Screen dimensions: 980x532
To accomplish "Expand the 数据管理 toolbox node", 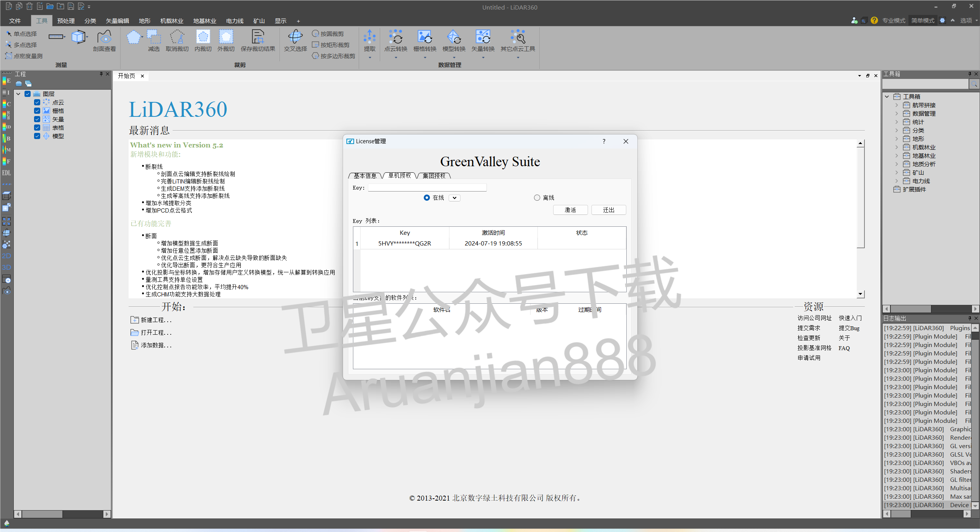I will tap(897, 113).
